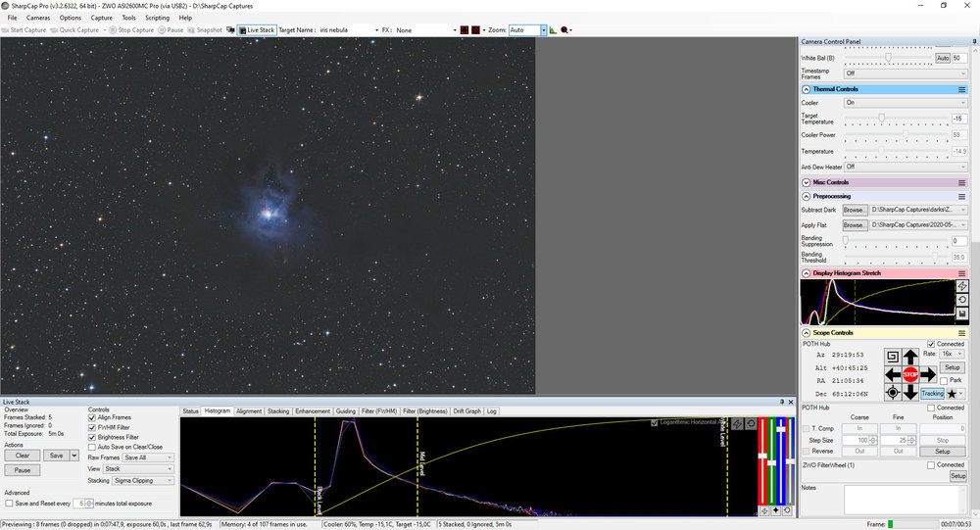Click the Clear button in Live Stack
Screen dimensions: 980x530
pyautogui.click(x=22, y=456)
